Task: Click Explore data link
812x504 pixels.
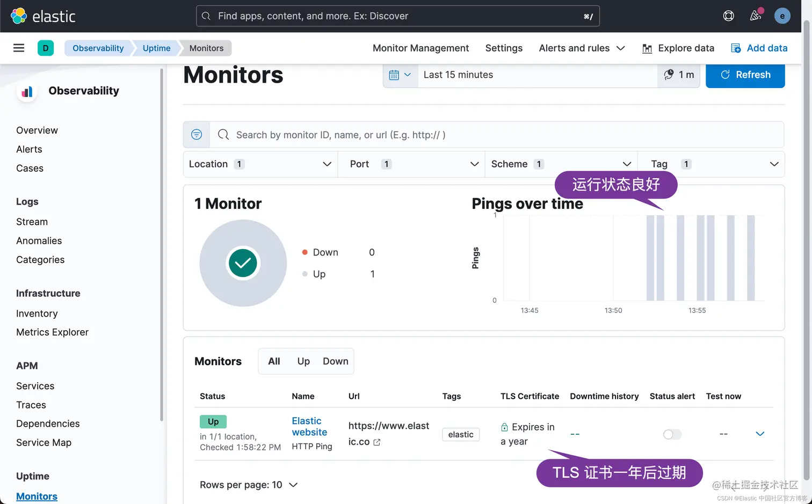Action: click(x=686, y=48)
